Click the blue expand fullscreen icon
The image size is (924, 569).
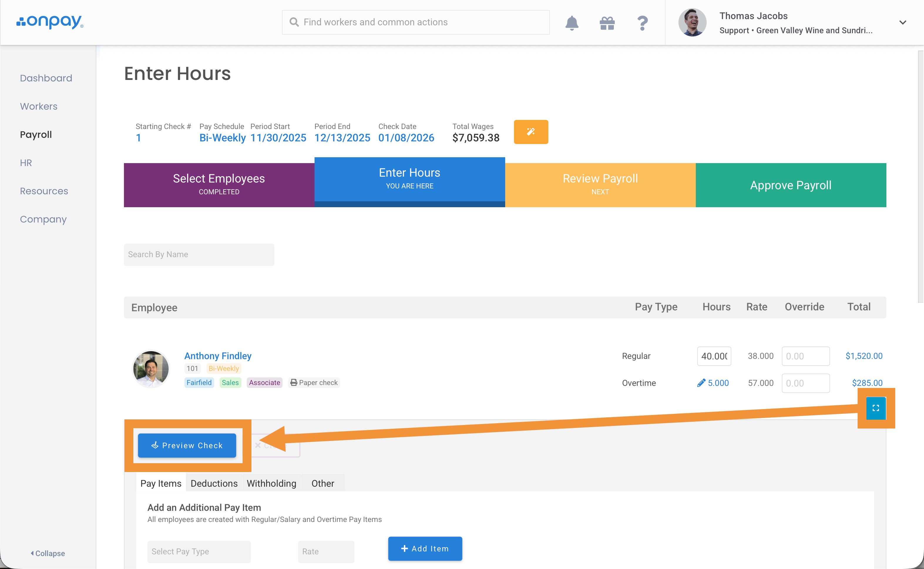876,408
